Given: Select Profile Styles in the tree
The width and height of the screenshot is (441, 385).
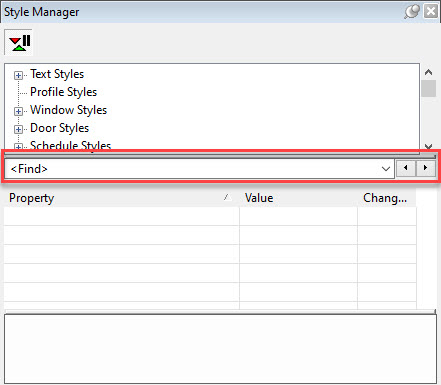Looking at the screenshot, I should pos(63,92).
